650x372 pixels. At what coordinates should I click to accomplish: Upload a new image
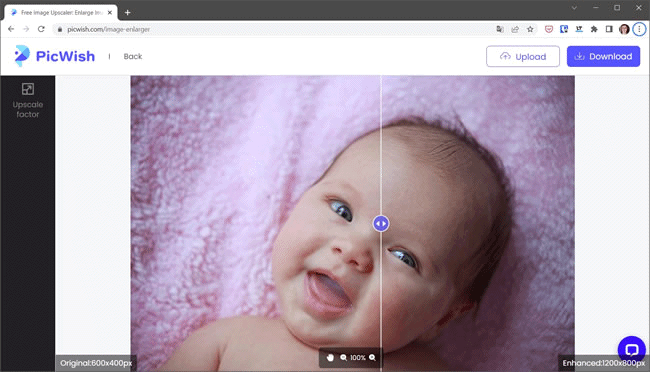click(523, 56)
